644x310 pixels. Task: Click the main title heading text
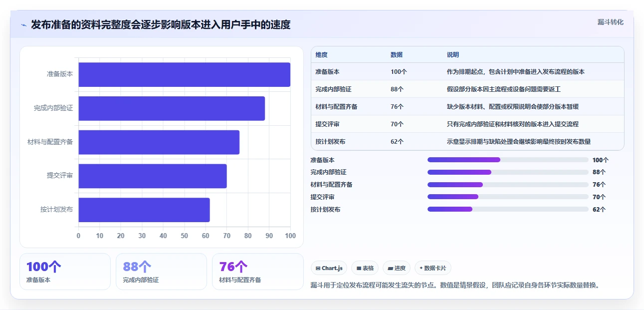161,24
